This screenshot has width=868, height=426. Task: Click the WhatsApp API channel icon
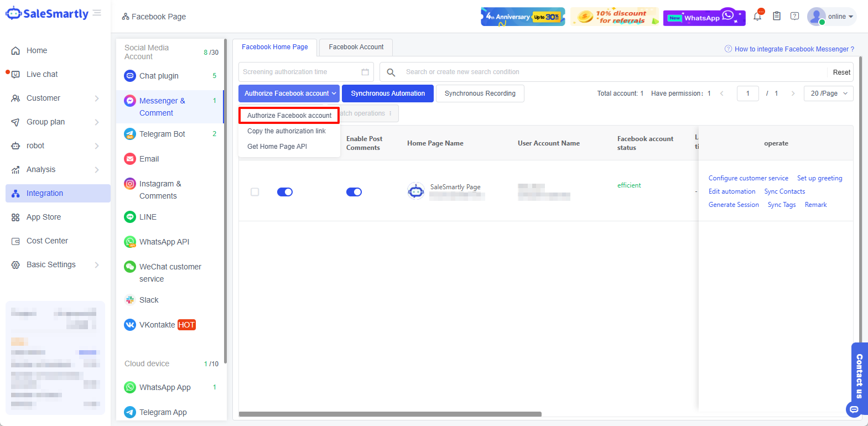coord(130,242)
